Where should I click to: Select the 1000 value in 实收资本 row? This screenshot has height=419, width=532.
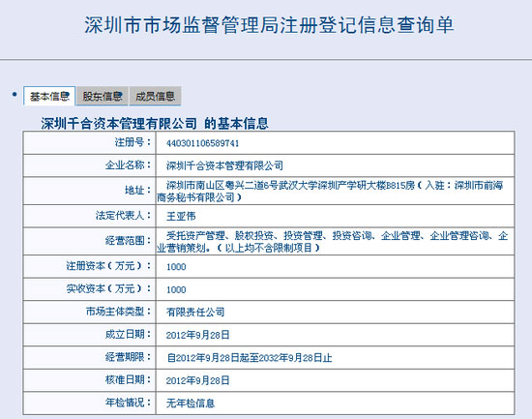[x=176, y=289]
